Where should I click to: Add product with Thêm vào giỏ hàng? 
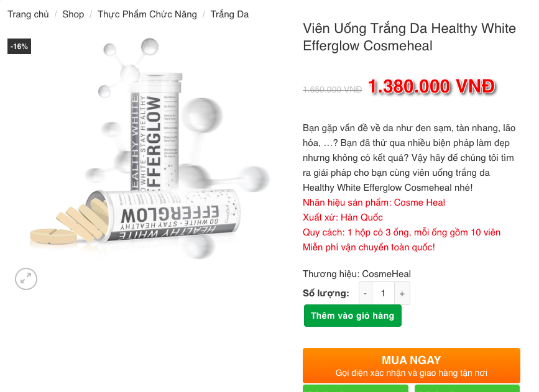coord(352,316)
